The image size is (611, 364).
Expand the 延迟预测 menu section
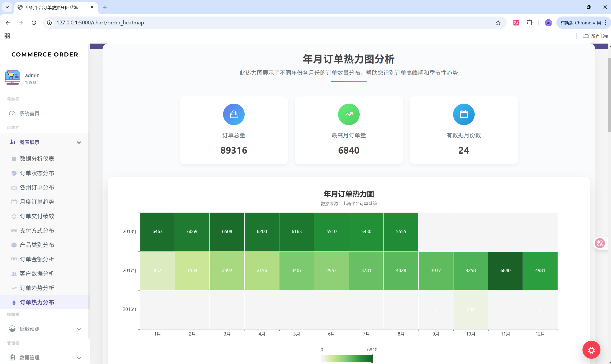pos(79,329)
